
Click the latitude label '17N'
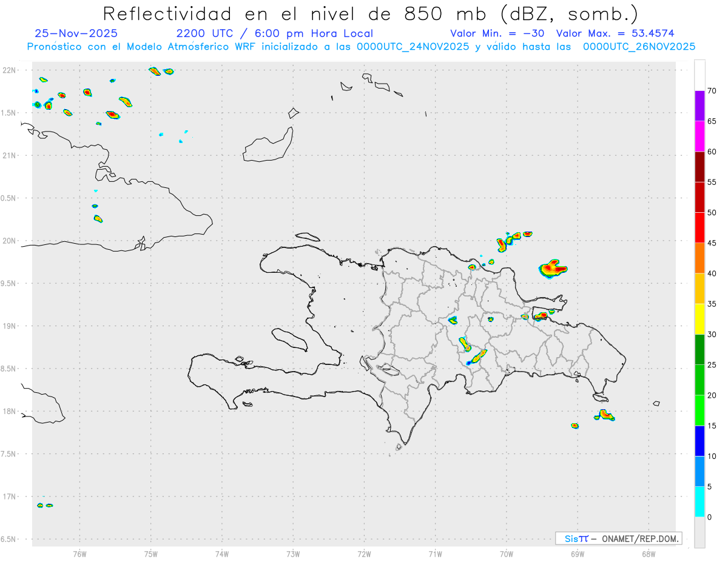click(10, 497)
